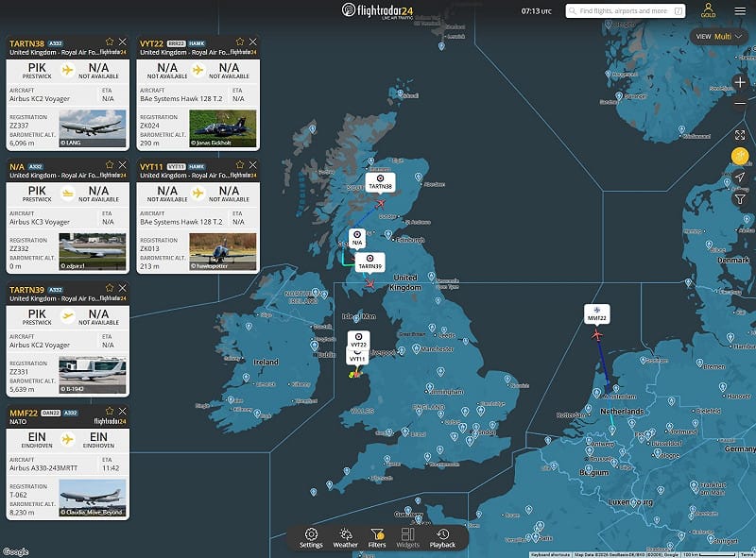Open TARTN38 callsign header in card
Viewport: 756px width, 558px height.
[x=27, y=43]
